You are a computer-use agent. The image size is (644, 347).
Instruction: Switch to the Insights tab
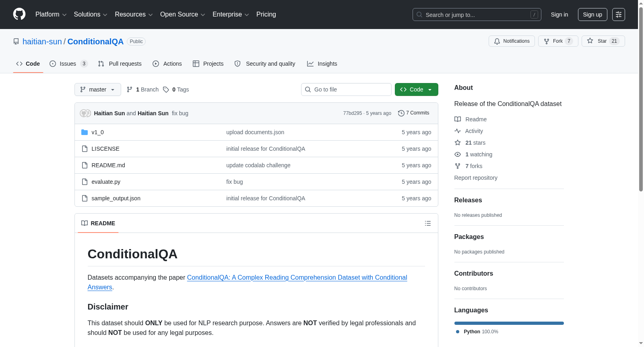click(x=322, y=64)
